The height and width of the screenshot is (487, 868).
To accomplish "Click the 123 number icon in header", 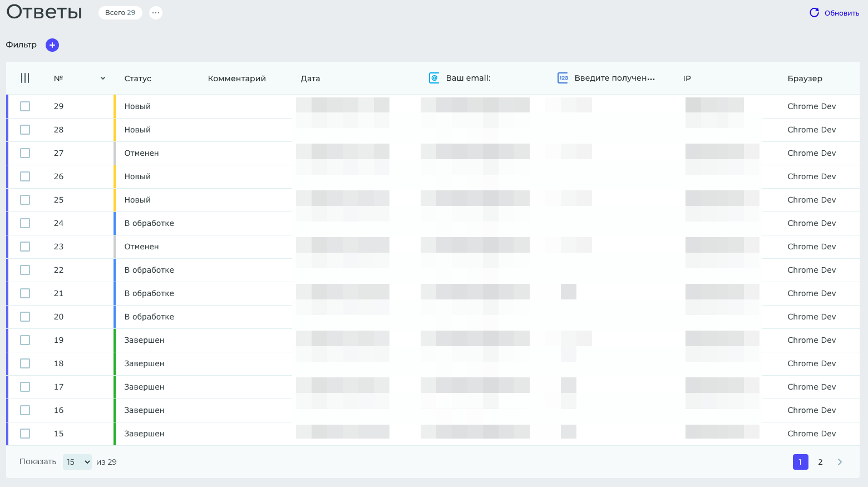I will [563, 78].
